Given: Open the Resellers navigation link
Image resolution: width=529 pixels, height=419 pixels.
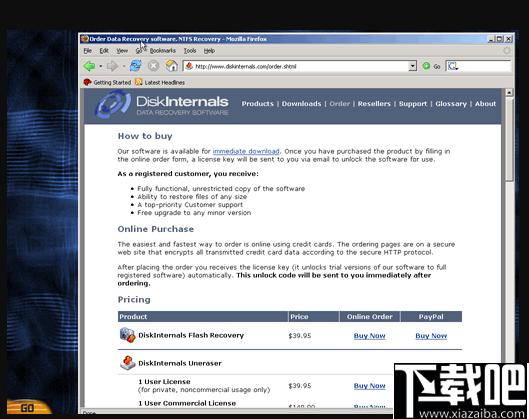Looking at the screenshot, I should point(374,104).
